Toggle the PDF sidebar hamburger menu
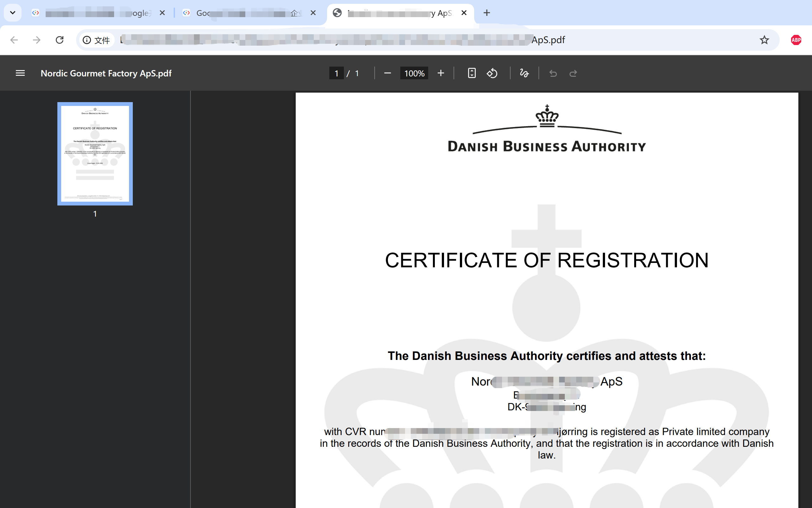 coord(20,73)
